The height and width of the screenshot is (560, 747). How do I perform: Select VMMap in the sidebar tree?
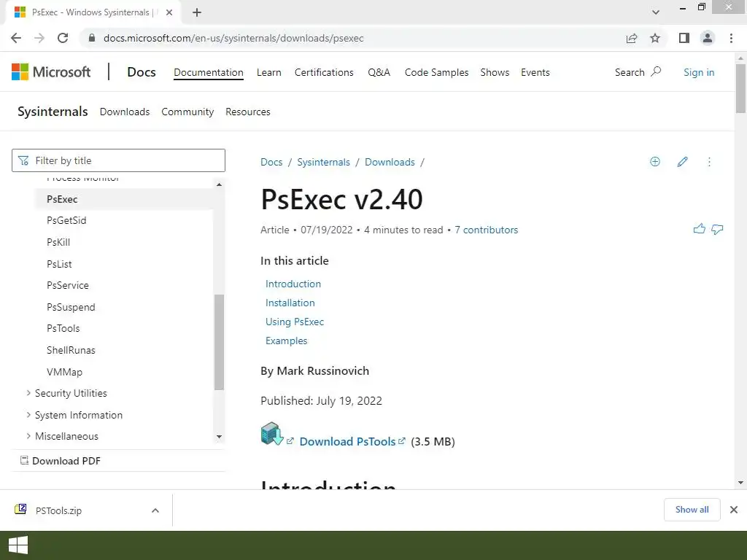pyautogui.click(x=64, y=371)
